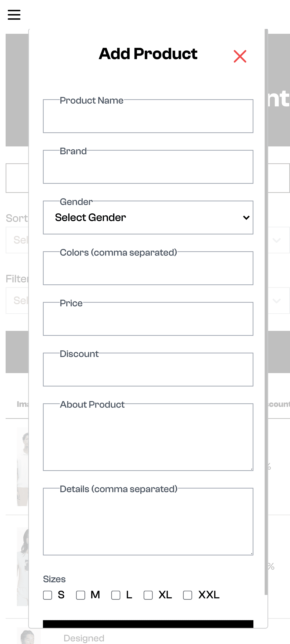Enable the M size checkbox
The height and width of the screenshot is (644, 290).
80,595
